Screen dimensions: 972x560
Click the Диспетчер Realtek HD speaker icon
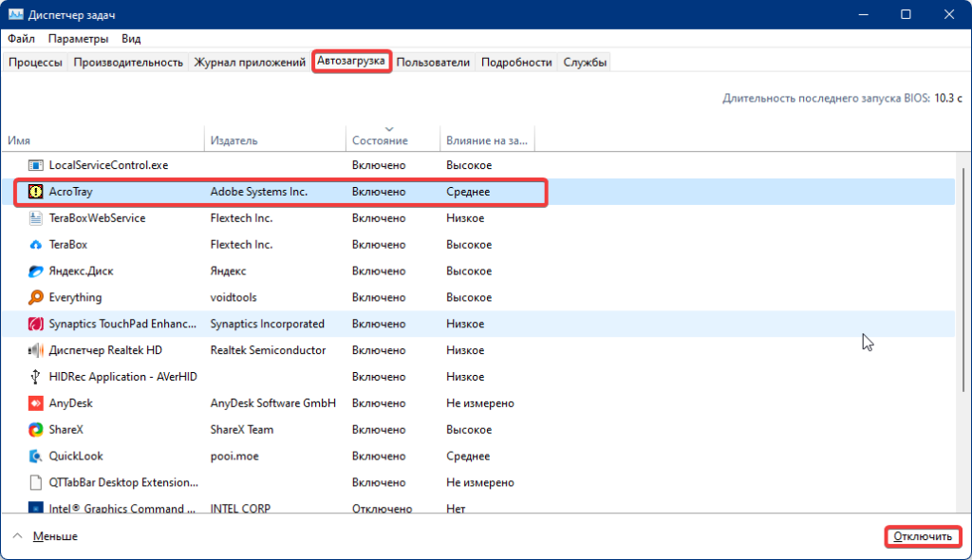(36, 350)
